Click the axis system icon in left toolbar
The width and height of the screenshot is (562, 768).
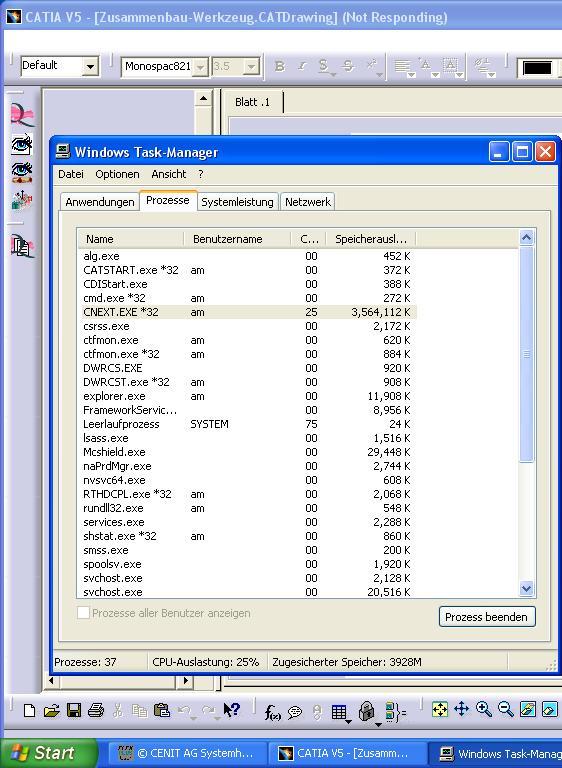coord(22,200)
